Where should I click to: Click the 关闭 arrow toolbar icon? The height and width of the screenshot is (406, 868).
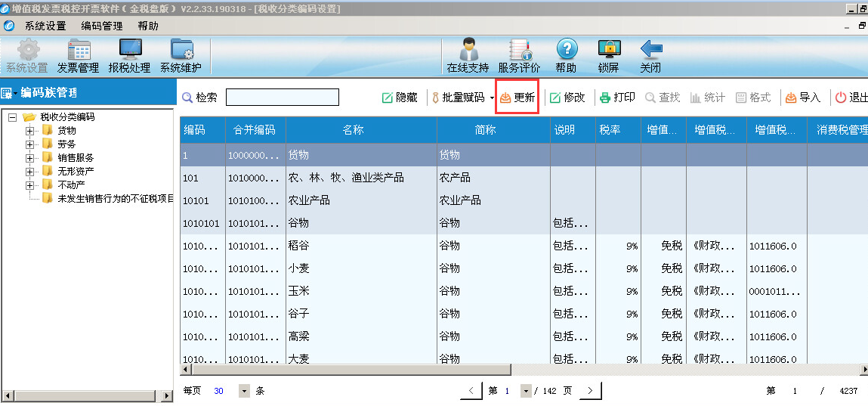(x=651, y=50)
